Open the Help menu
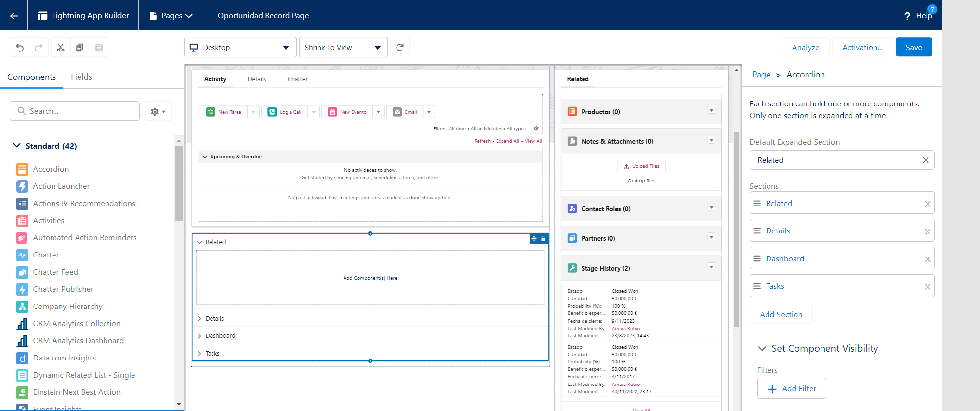 (918, 16)
